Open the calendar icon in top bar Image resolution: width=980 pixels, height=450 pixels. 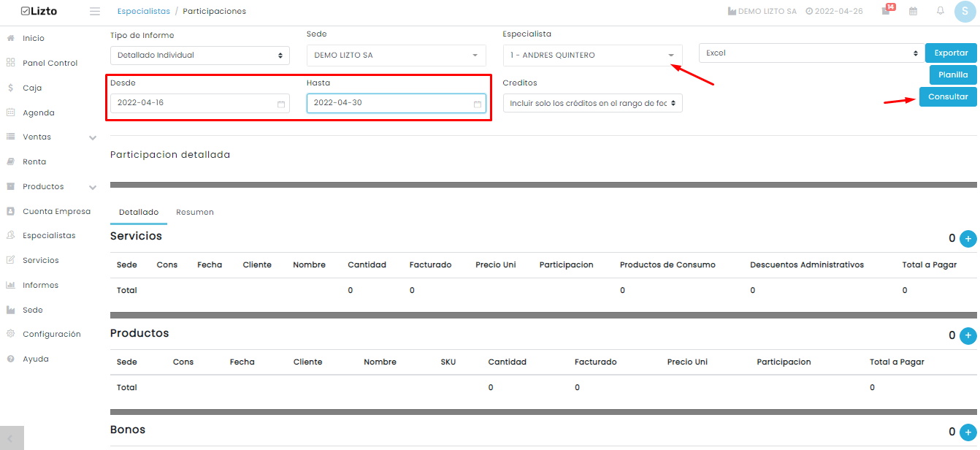[x=913, y=11]
